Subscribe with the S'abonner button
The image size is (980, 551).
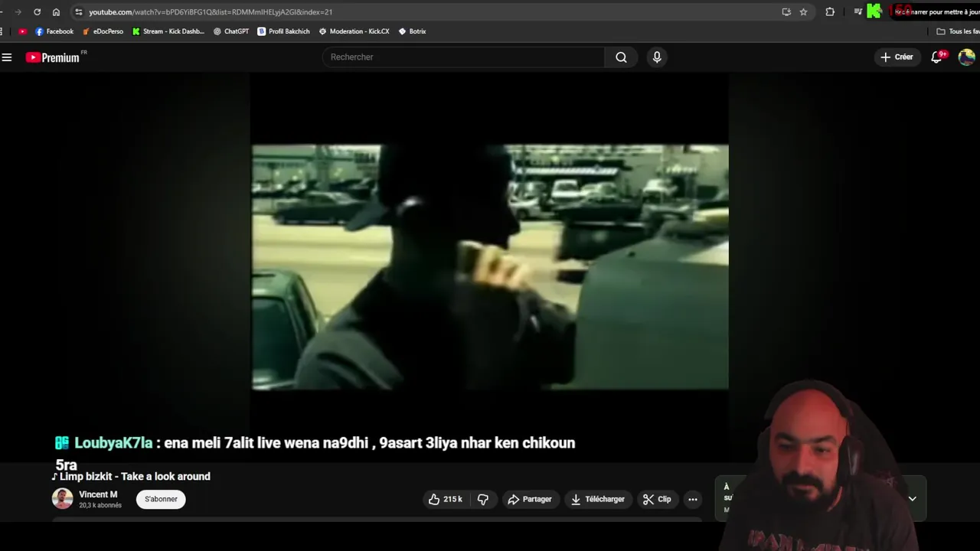161,499
